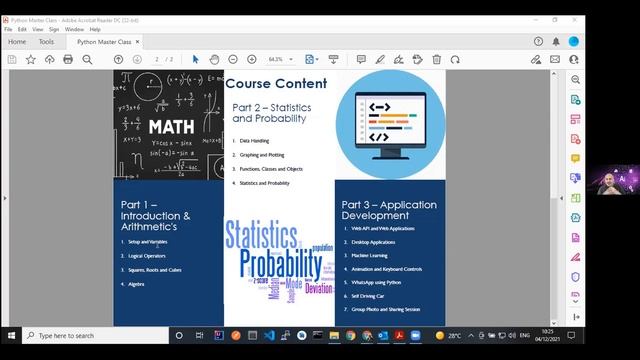
Task: Search tools in the right pane
Action: (576, 80)
